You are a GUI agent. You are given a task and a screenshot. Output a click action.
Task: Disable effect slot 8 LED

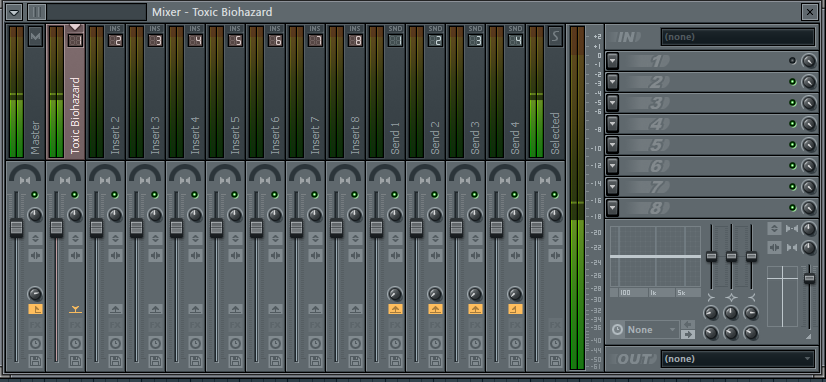click(792, 208)
